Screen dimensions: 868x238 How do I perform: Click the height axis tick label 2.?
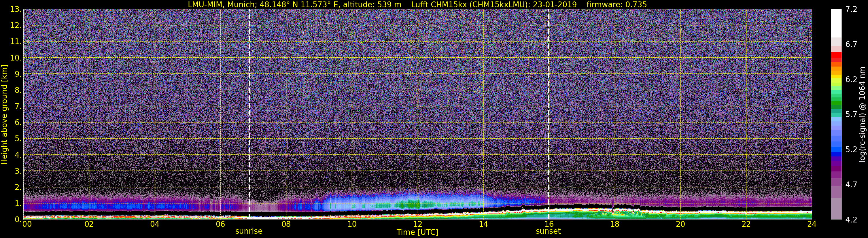(x=18, y=188)
